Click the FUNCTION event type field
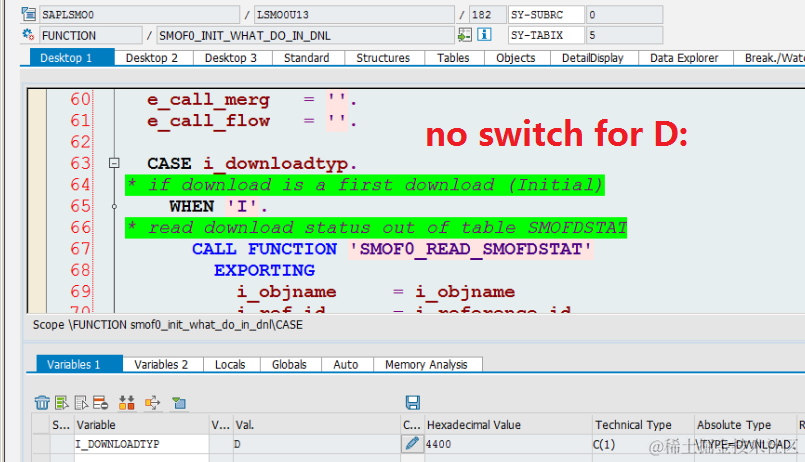Screen dimensions: 805x462 (90, 35)
